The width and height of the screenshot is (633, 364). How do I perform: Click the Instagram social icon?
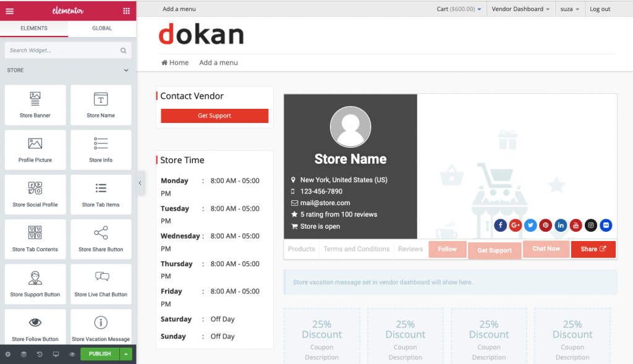click(x=590, y=225)
